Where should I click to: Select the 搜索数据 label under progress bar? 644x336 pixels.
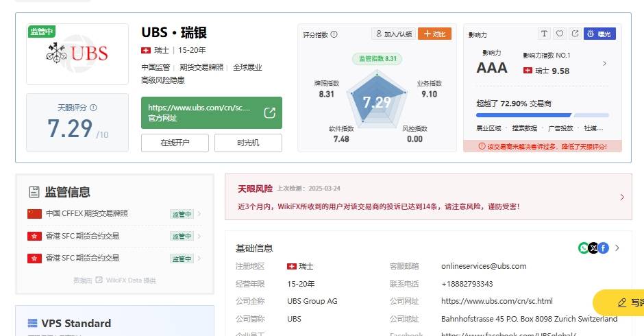coord(525,128)
